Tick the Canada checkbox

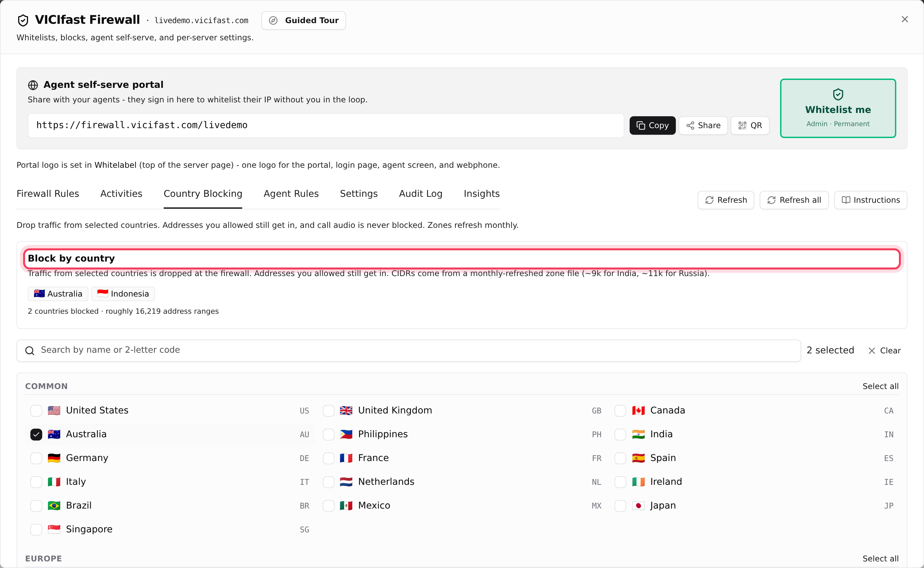tap(620, 410)
